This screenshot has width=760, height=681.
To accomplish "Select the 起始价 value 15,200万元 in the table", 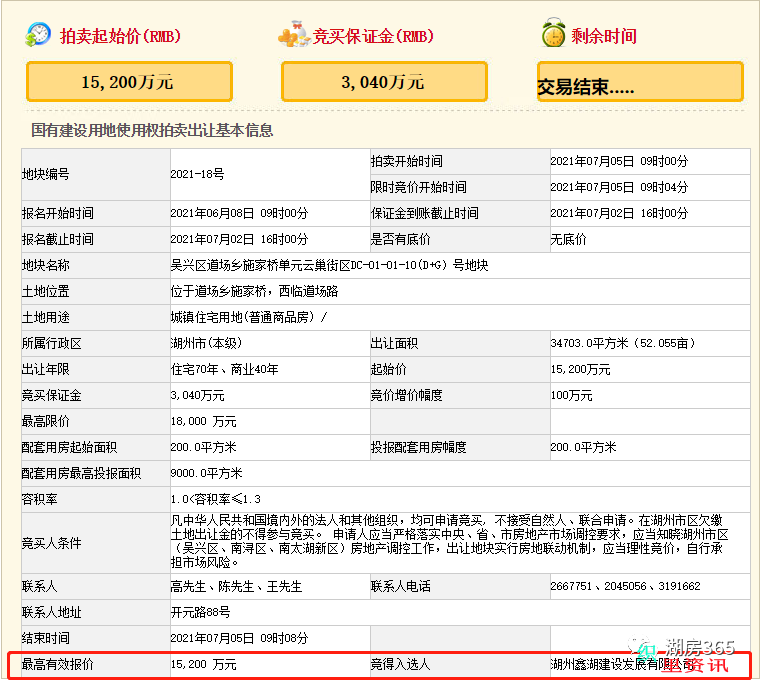I will (x=580, y=369).
